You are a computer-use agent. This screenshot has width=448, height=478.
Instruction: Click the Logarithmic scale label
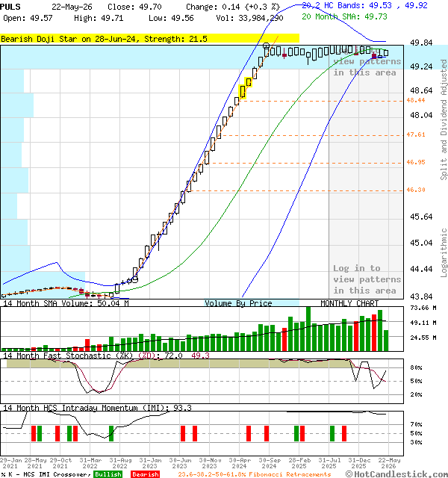point(444,252)
